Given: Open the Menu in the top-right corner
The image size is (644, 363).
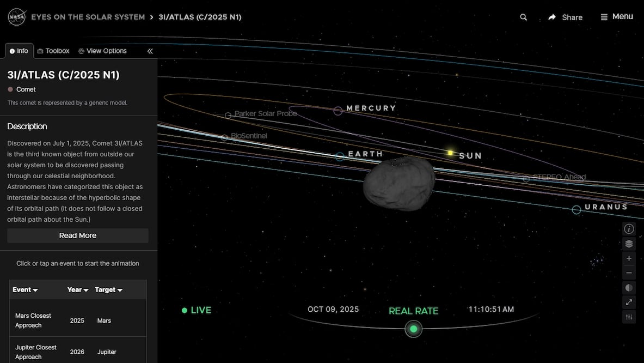Looking at the screenshot, I should (617, 16).
